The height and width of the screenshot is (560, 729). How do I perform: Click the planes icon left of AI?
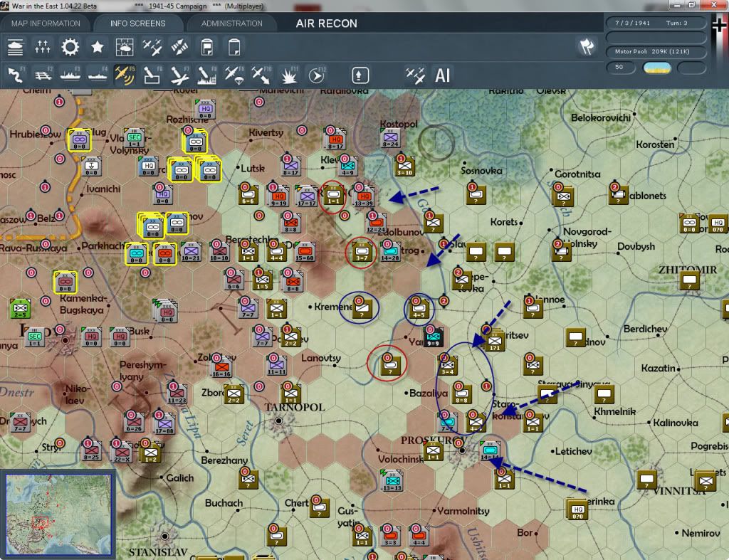point(415,75)
